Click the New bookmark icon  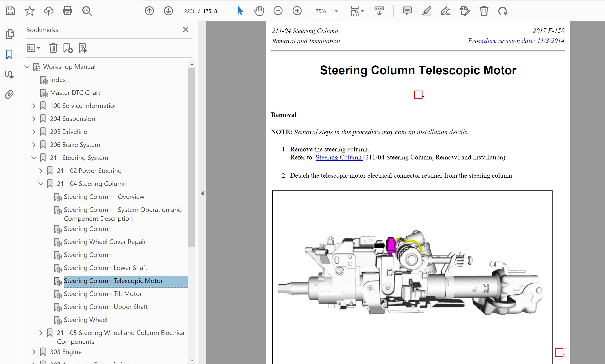(x=68, y=48)
